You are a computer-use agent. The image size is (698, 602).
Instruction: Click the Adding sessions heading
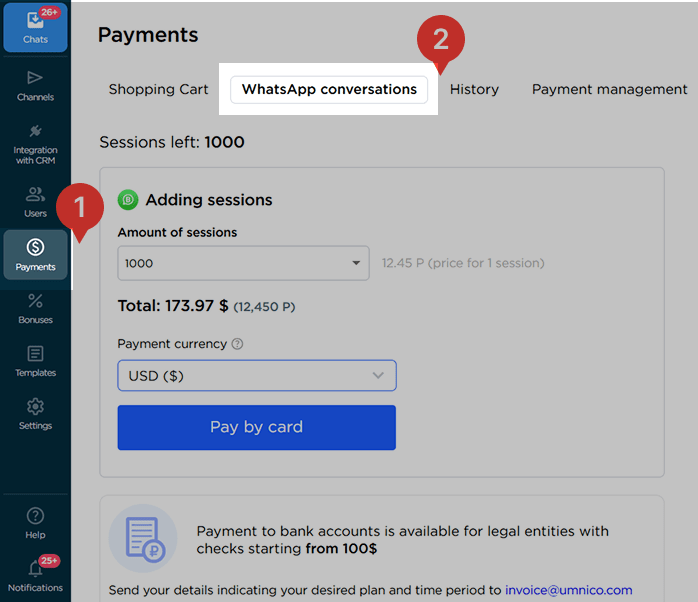click(x=209, y=200)
